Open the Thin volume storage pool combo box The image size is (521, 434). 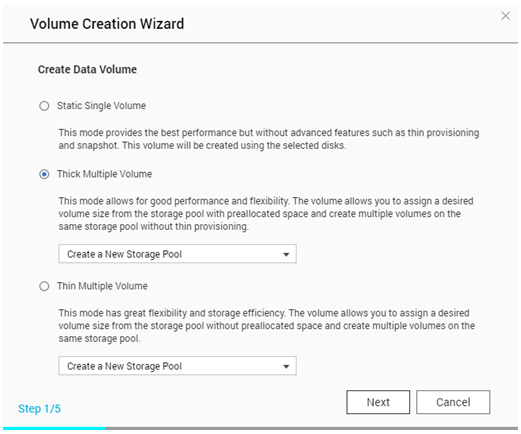177,366
